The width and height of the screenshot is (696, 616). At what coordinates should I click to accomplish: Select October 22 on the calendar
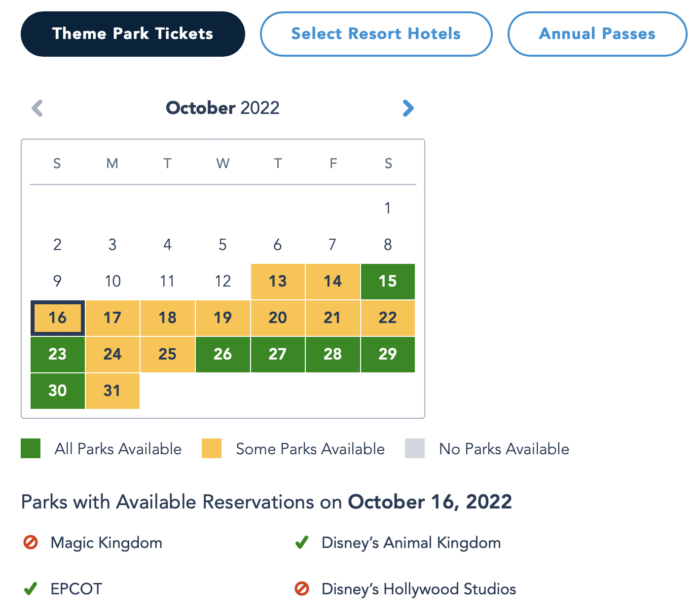coord(388,318)
